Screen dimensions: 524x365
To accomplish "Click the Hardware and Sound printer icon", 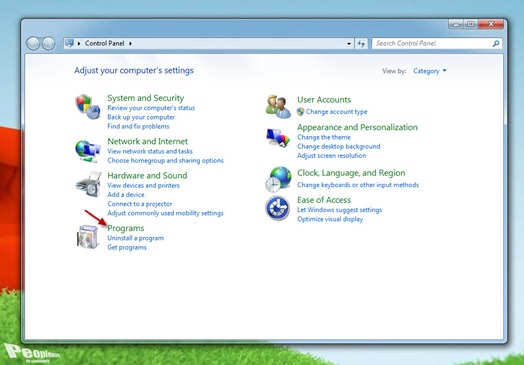I will pyautogui.click(x=88, y=184).
